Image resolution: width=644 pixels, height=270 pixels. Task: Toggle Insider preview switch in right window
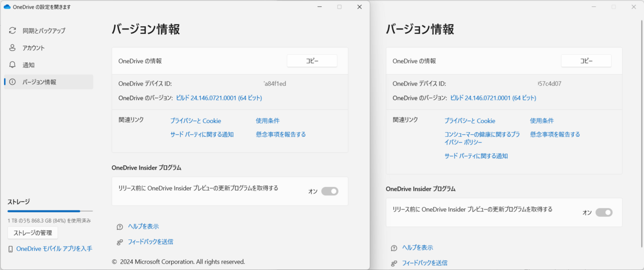[x=604, y=213]
